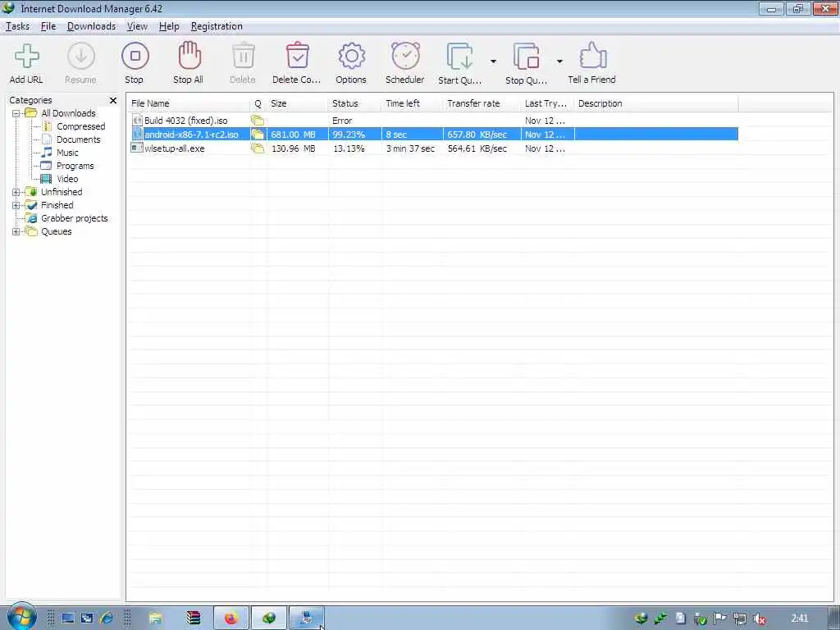Select the Queues category

[57, 231]
